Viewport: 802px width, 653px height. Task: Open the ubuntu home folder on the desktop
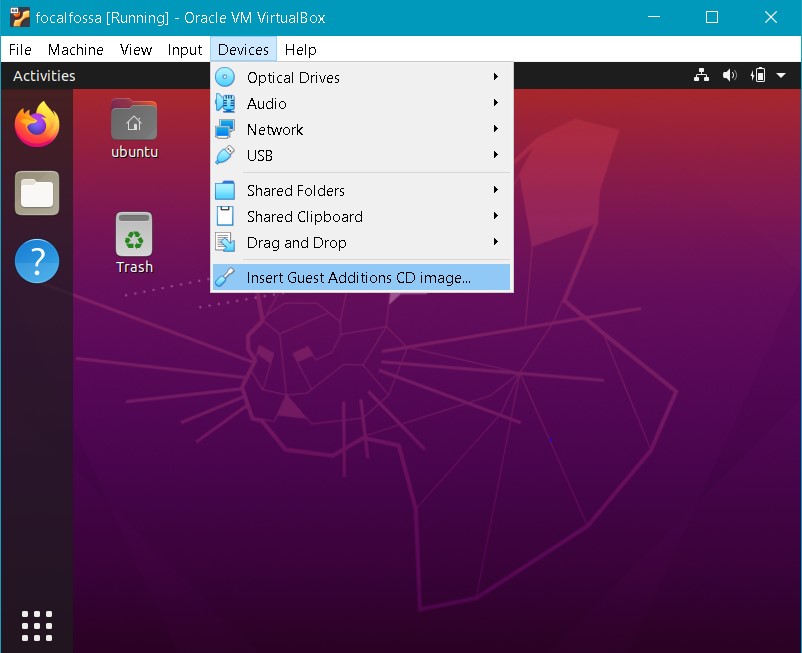click(x=134, y=120)
